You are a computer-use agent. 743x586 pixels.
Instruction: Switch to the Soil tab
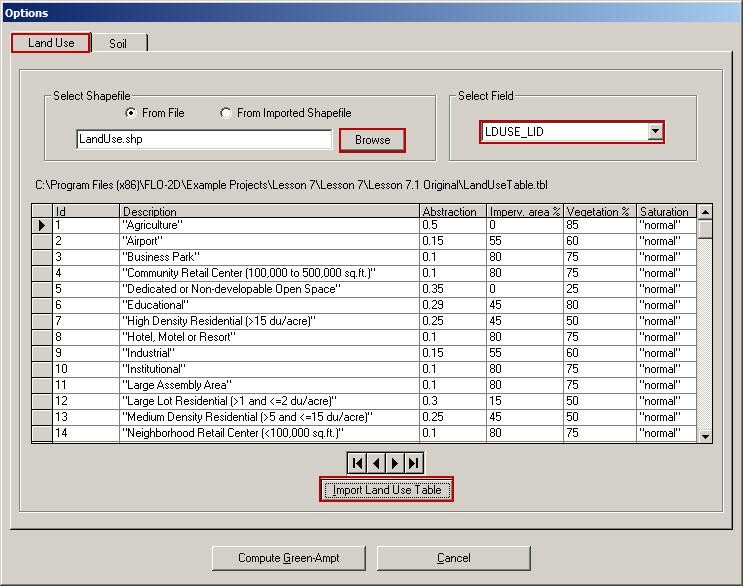118,43
